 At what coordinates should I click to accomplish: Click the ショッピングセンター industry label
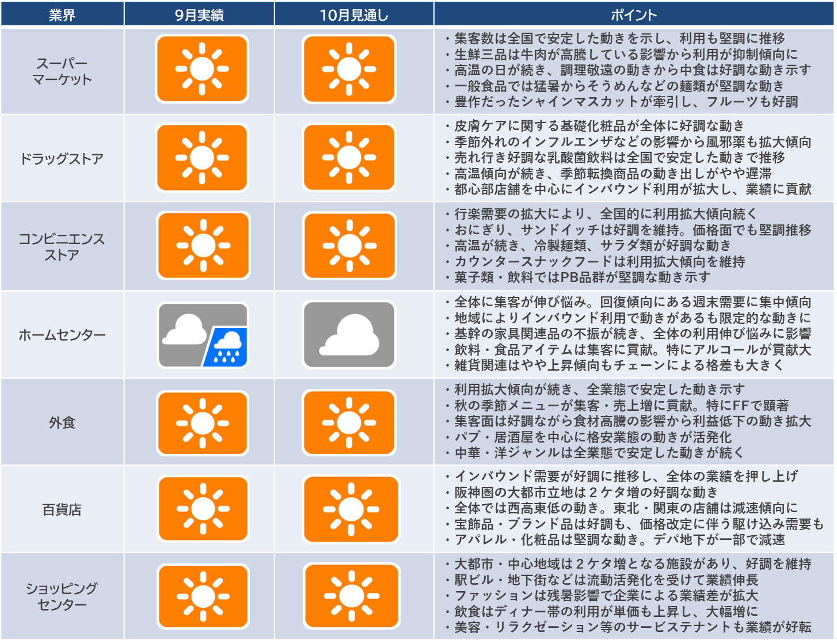point(63,597)
